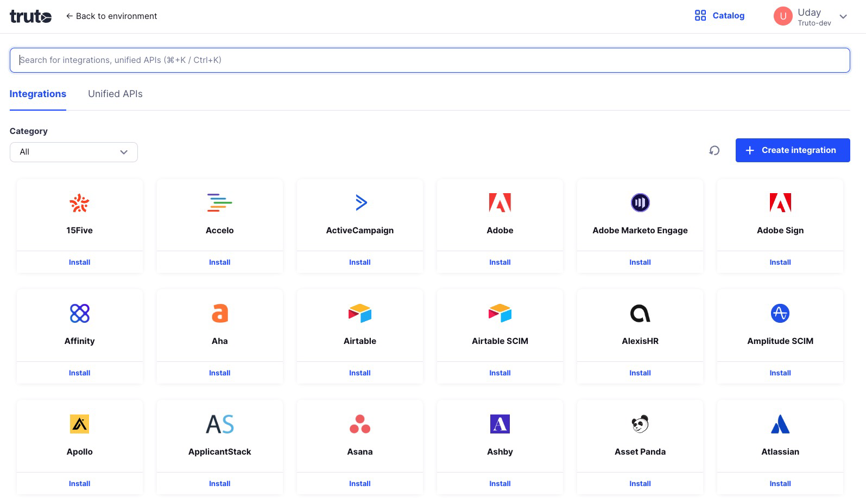This screenshot has width=866, height=504.
Task: Click the Accelo logo icon
Action: [219, 203]
